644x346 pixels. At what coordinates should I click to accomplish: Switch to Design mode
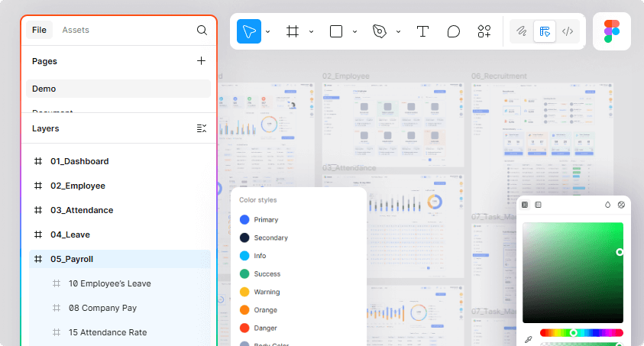(545, 31)
